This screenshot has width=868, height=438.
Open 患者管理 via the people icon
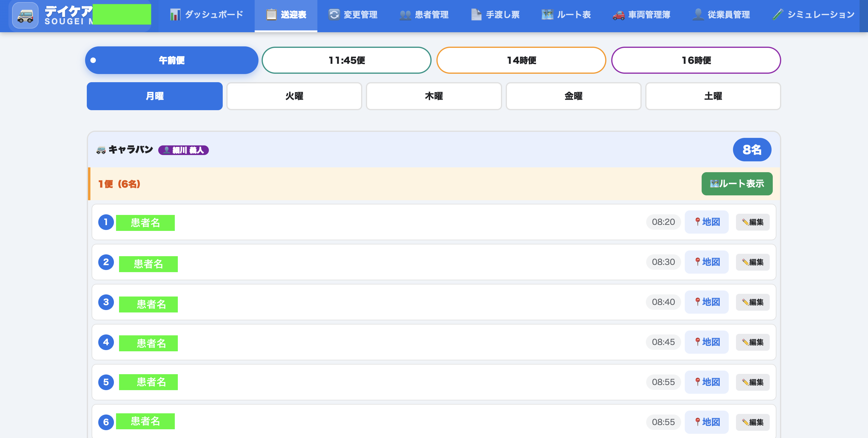pos(405,14)
